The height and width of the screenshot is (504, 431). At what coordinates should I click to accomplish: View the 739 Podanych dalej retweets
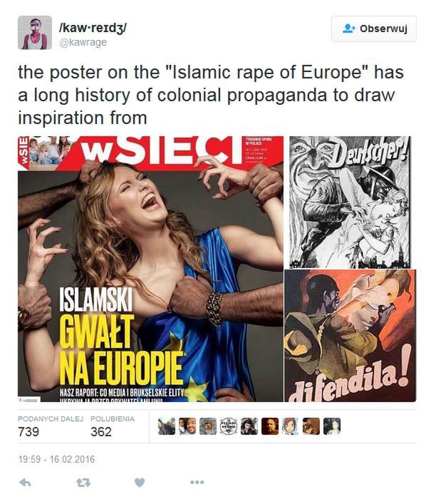pos(51,426)
